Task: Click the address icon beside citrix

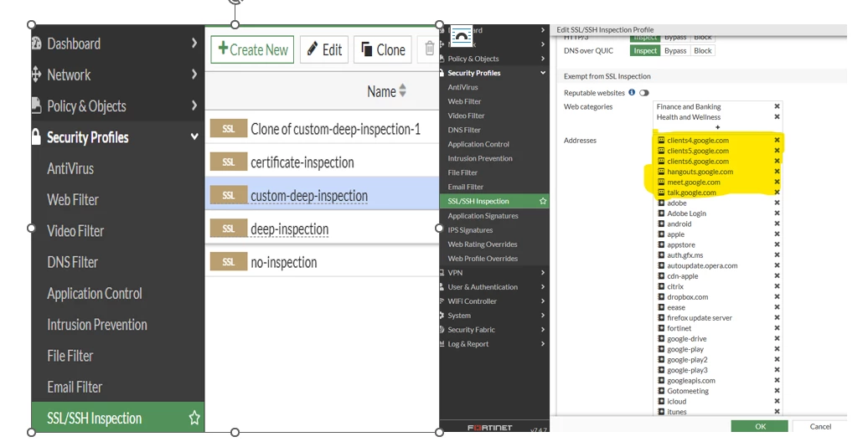Action: click(x=661, y=286)
